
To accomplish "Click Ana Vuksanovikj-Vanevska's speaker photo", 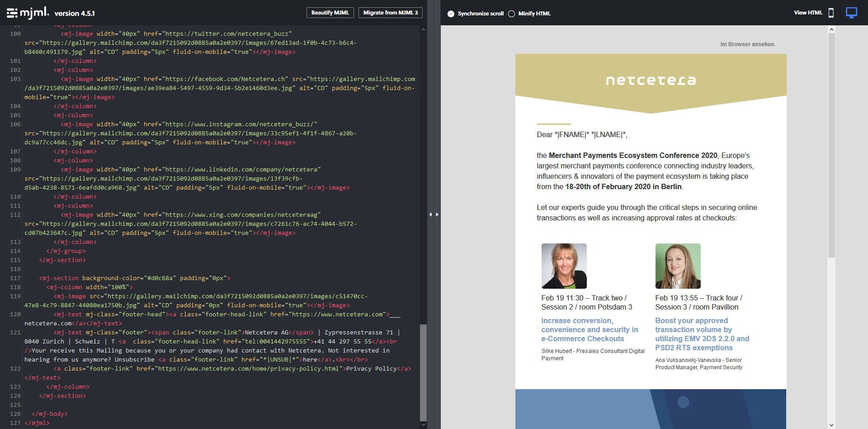I will click(678, 266).
